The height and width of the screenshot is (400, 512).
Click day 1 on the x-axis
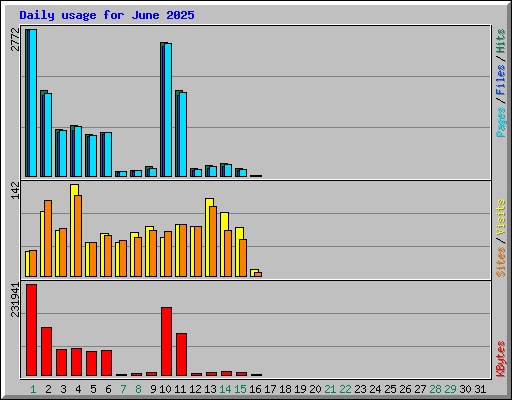[x=33, y=389]
